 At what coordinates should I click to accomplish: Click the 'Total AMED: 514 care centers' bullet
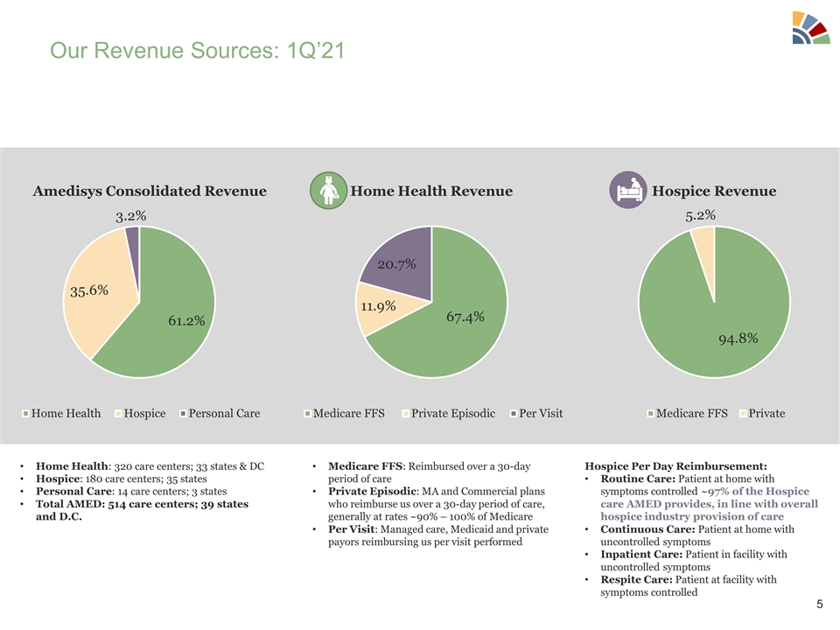[142, 510]
